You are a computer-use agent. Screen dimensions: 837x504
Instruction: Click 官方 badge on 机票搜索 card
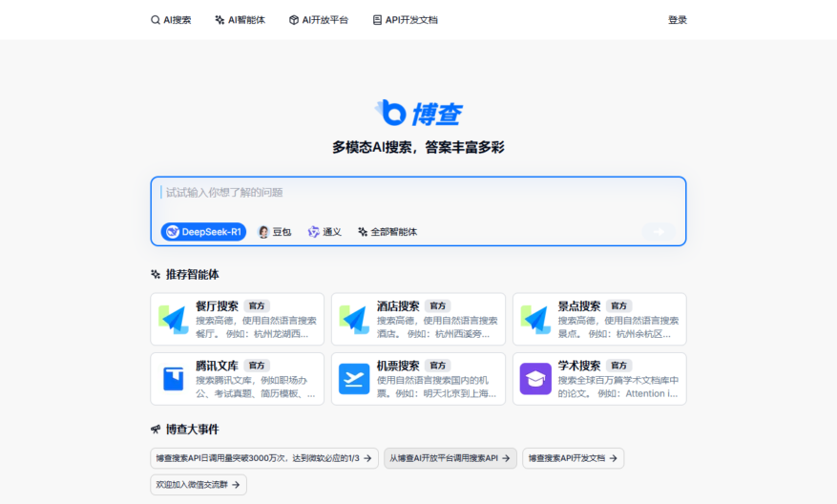tap(438, 366)
